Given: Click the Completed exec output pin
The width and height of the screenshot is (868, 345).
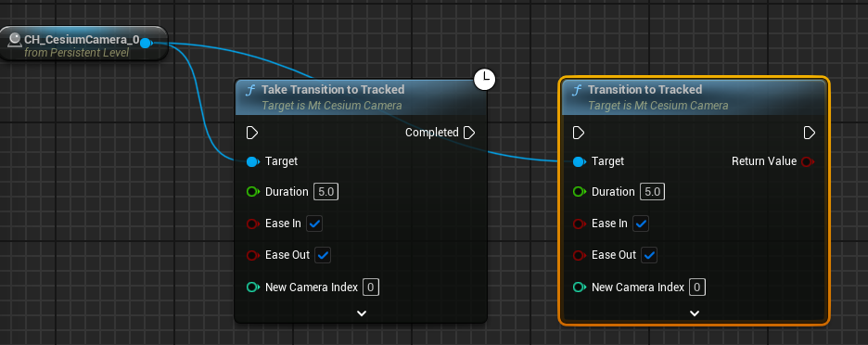Looking at the screenshot, I should click(469, 133).
